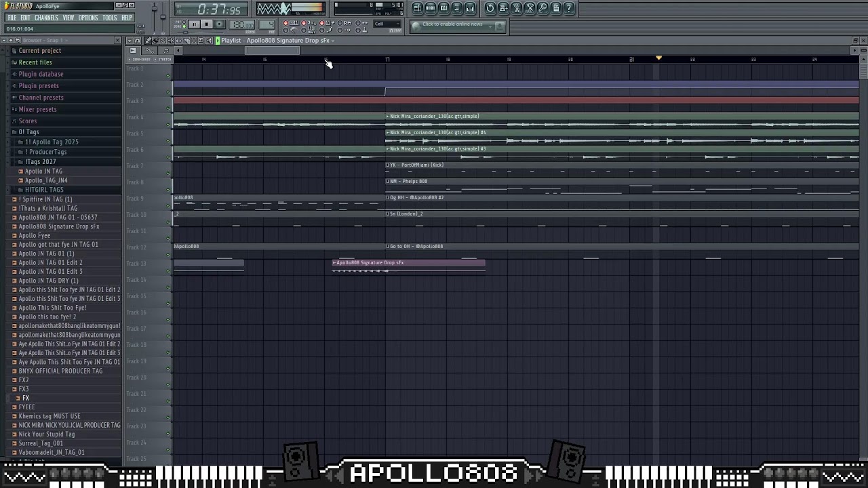868x488 pixels.
Task: Mute Track 4 using its green light
Action: click(168, 124)
